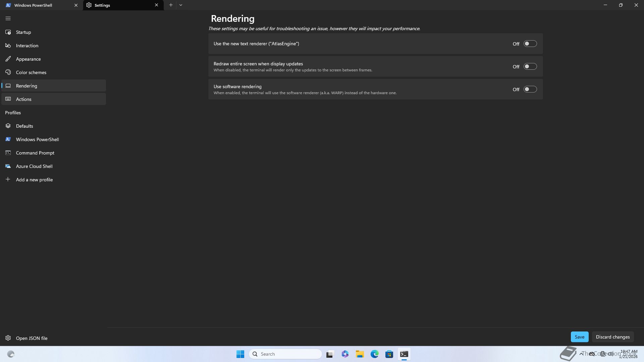Open Actions keyboard settings
Image resolution: width=644 pixels, height=362 pixels.
[23, 99]
